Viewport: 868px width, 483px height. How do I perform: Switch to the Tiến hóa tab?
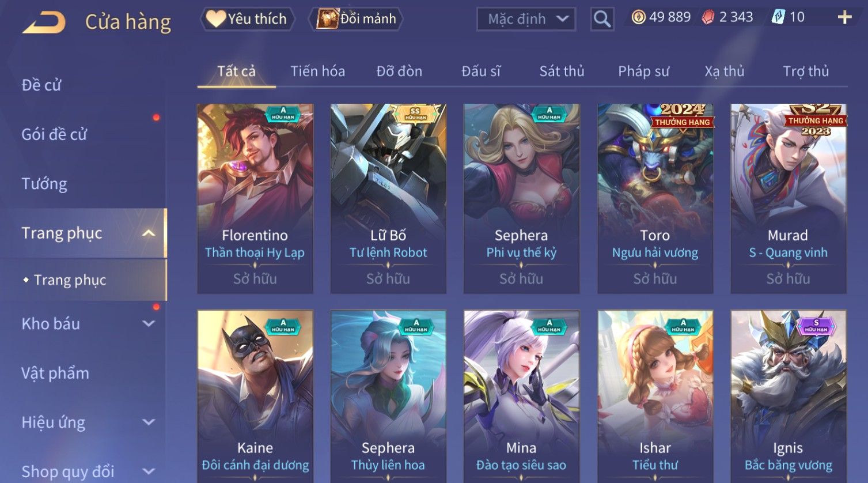[317, 71]
